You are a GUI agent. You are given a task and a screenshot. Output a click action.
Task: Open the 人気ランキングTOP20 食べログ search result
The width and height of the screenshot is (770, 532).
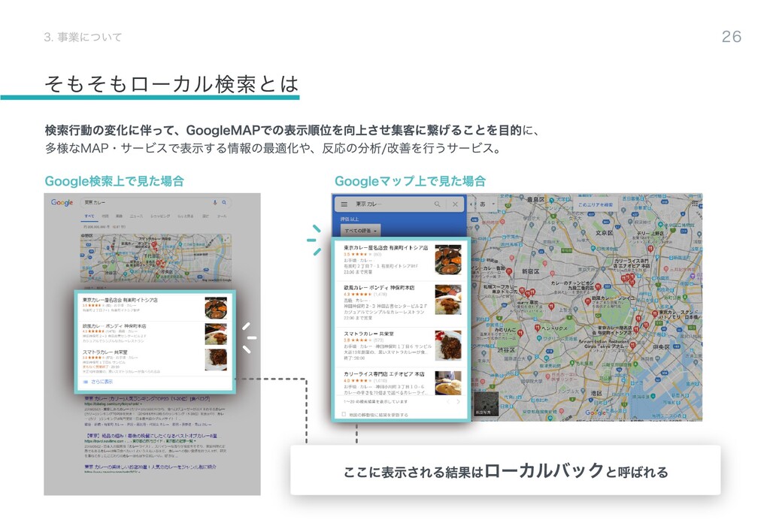pos(147,398)
